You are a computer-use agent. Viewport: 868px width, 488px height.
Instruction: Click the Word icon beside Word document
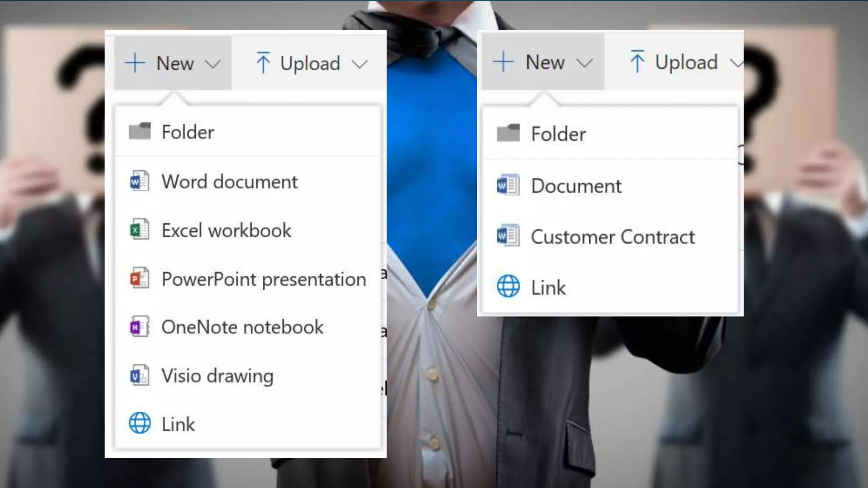[x=139, y=182]
